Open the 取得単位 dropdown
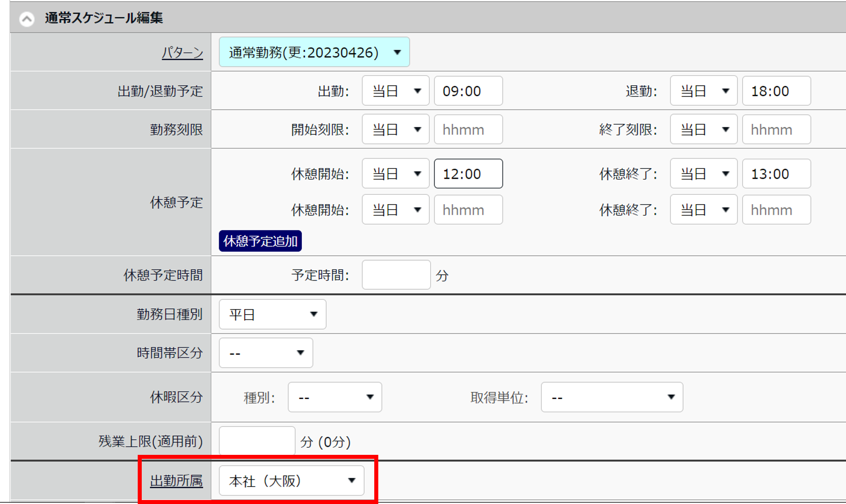Image resolution: width=846 pixels, height=504 pixels. (611, 397)
